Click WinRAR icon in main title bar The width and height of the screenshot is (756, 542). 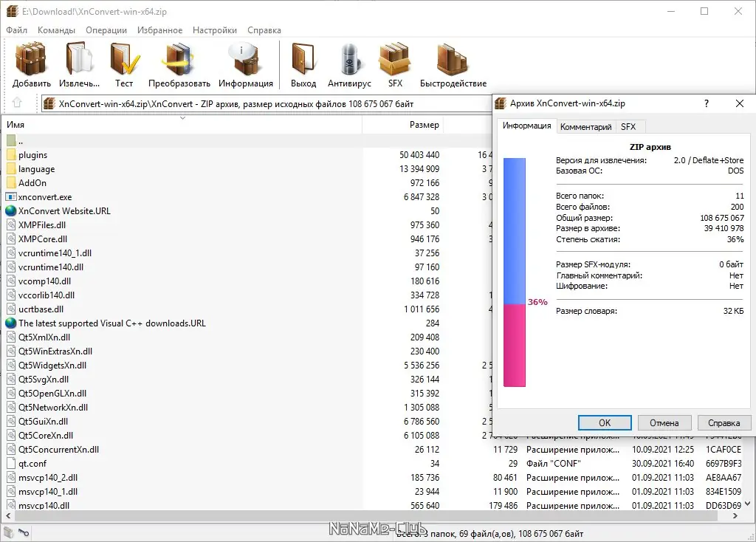click(12, 11)
